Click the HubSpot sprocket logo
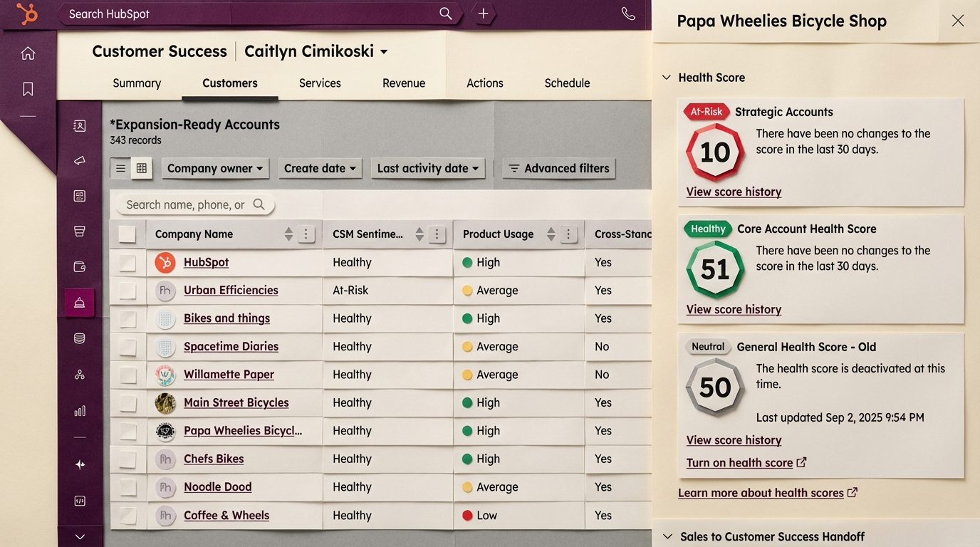This screenshot has height=547, width=980. coord(27,14)
